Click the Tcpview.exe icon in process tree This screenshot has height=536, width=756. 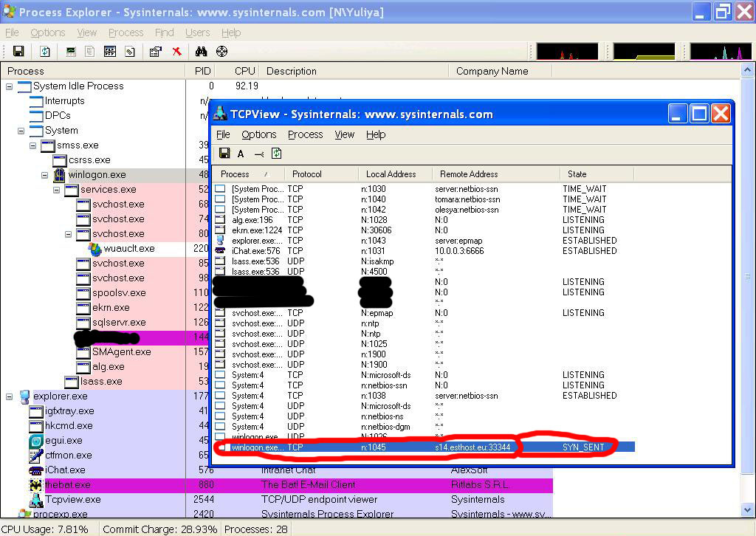tap(36, 500)
